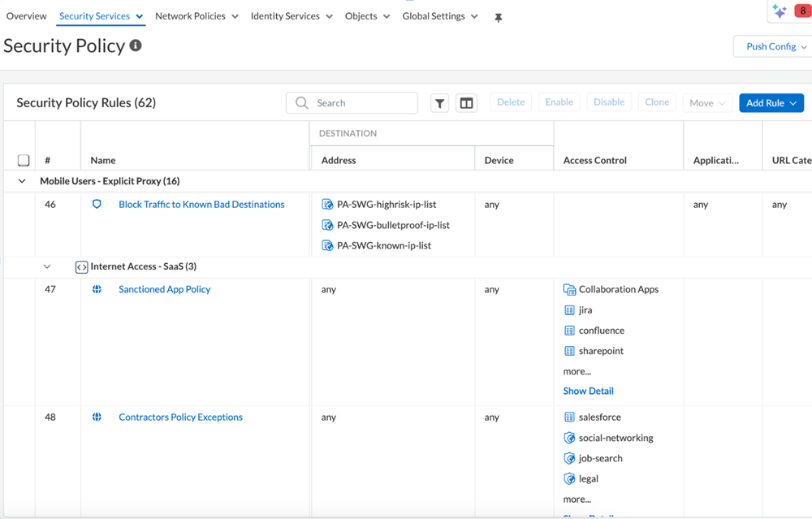
Task: Click the filter funnel icon
Action: click(x=439, y=103)
